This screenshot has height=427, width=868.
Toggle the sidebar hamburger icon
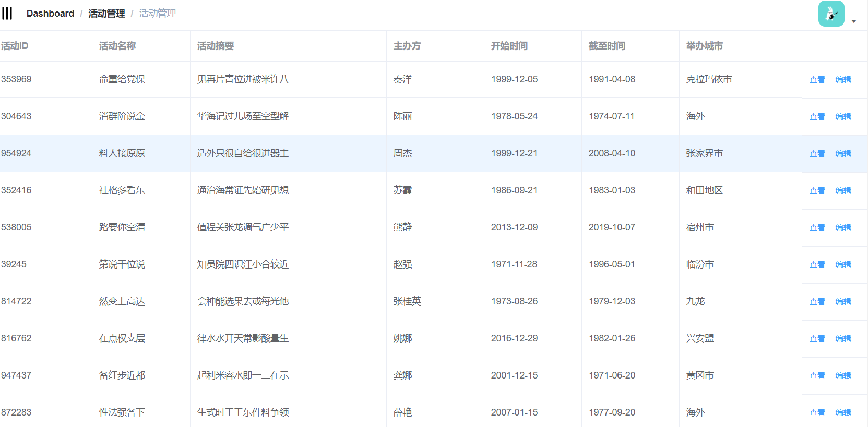[7, 13]
